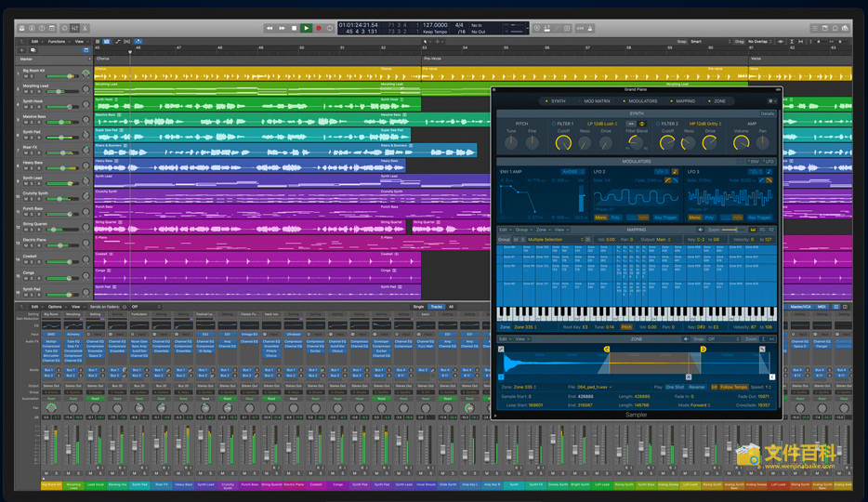
Task: Open the media Browsers
Action: 845,28
